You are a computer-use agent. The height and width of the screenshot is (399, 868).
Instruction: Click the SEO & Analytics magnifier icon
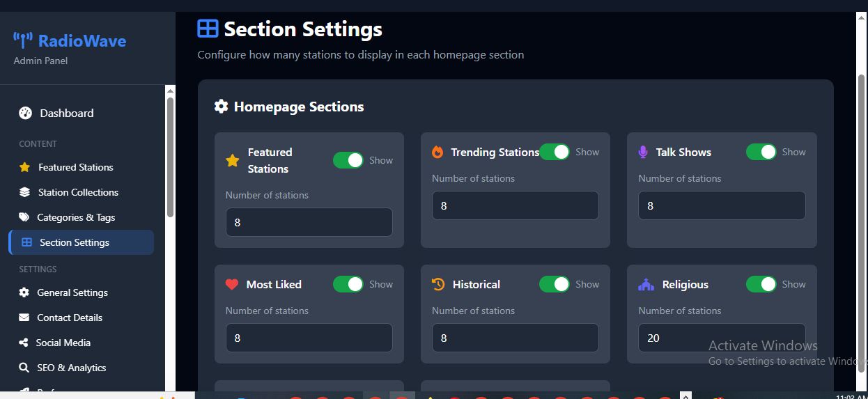(24, 368)
